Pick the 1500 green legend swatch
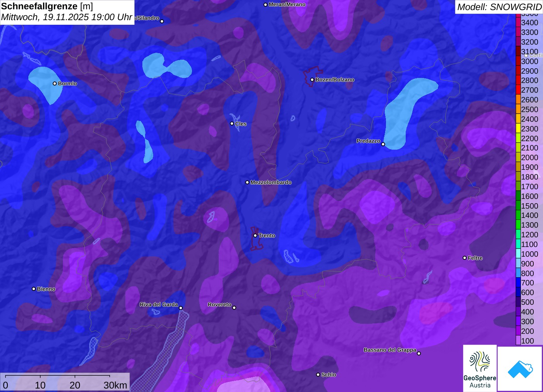The height and width of the screenshot is (392, 543). tap(518, 205)
